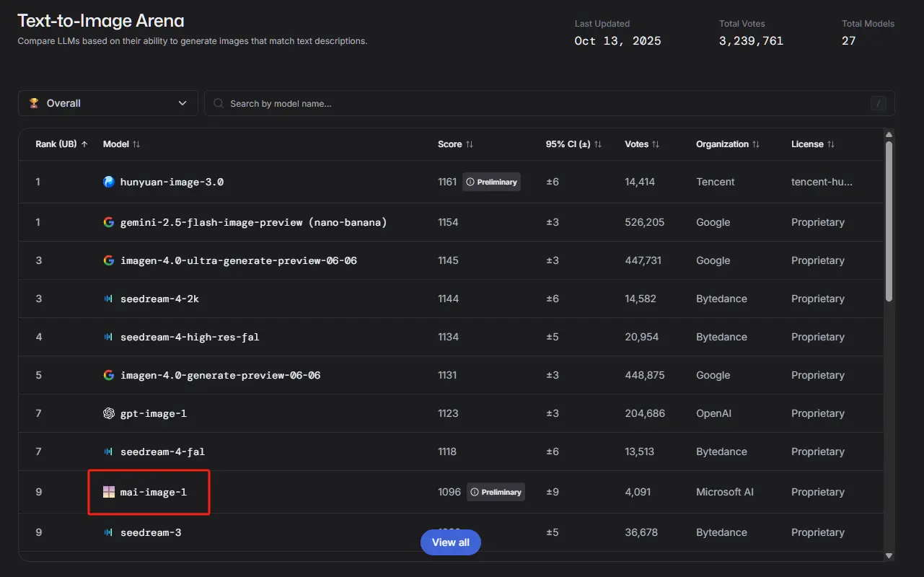Click the Tencent logo beside hunyuan-image-3.0

[x=109, y=182]
